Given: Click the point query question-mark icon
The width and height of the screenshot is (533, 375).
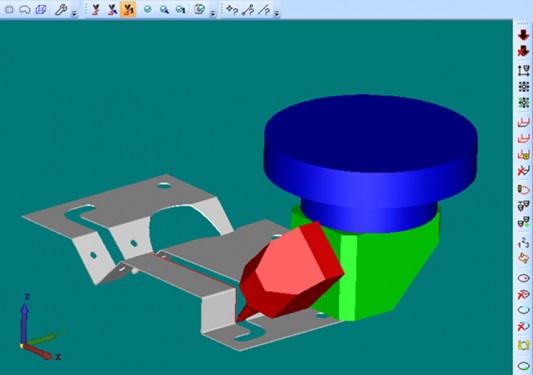Looking at the screenshot, I should pyautogui.click(x=232, y=10).
